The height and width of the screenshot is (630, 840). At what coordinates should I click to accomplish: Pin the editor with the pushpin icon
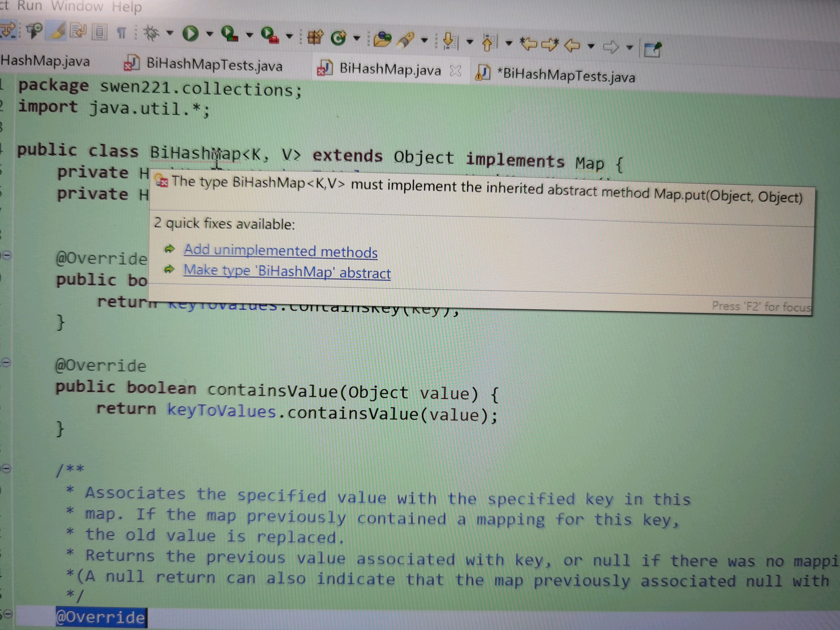tap(653, 49)
